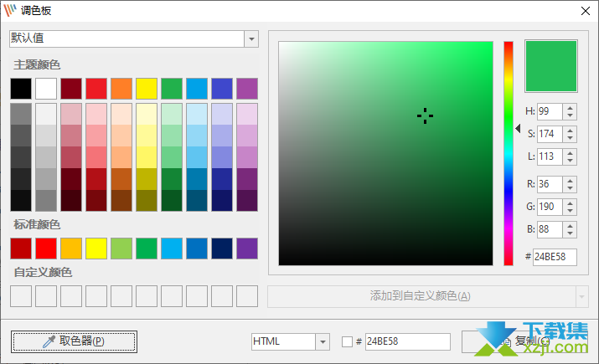Pick the violet standard color swatch
The image size is (599, 364).
(247, 249)
